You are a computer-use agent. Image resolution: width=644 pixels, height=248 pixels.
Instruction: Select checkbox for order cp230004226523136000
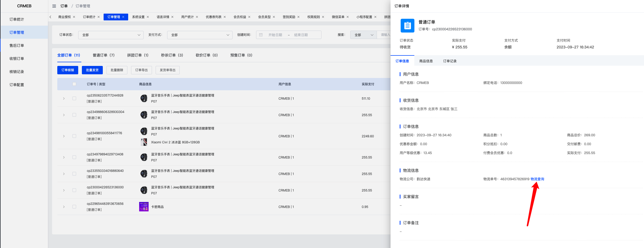point(74,190)
